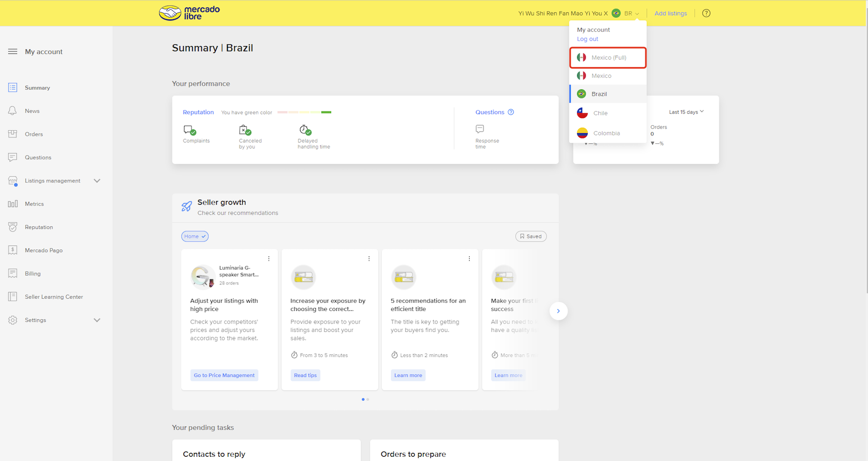Open the Home filter dropdown
This screenshot has width=868, height=461.
click(x=195, y=236)
